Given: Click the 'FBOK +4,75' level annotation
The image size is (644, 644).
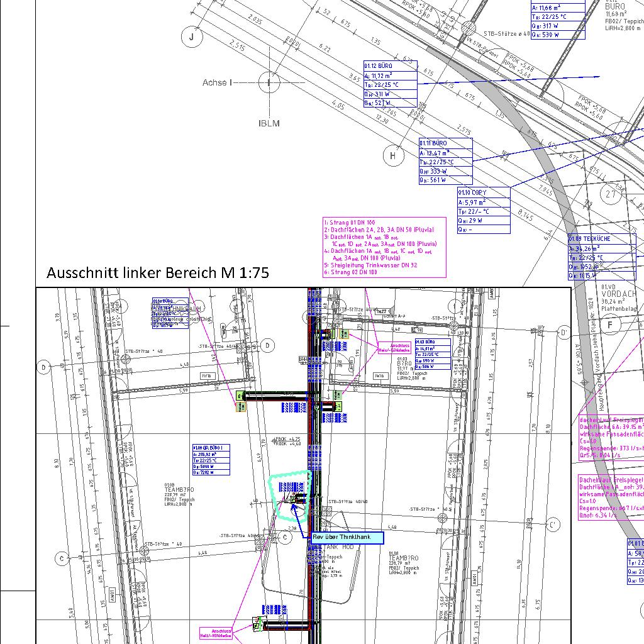Looking at the screenshot, I should point(287,439).
